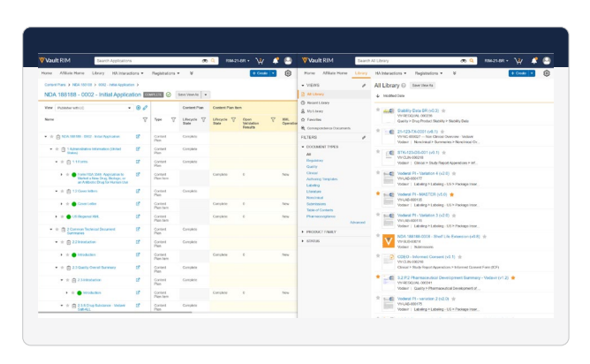The height and width of the screenshot is (364, 590).
Task: Open the Recent Library view link
Action: click(319, 102)
